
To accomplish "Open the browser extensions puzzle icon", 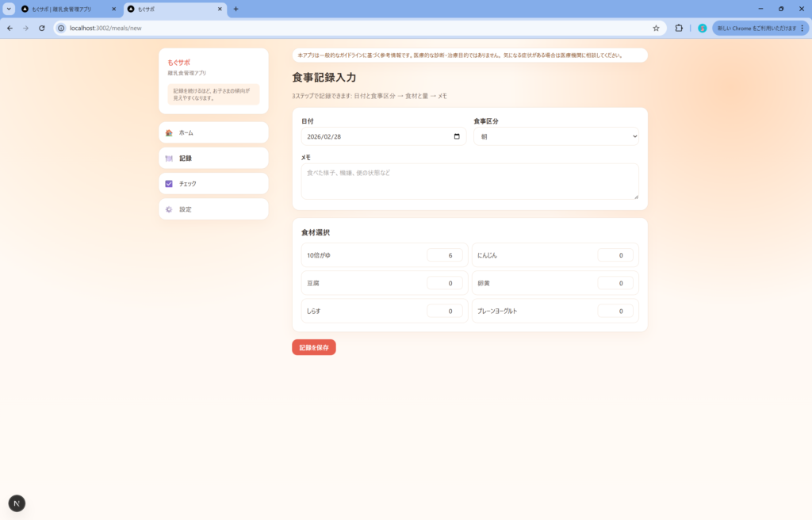I will 679,28.
